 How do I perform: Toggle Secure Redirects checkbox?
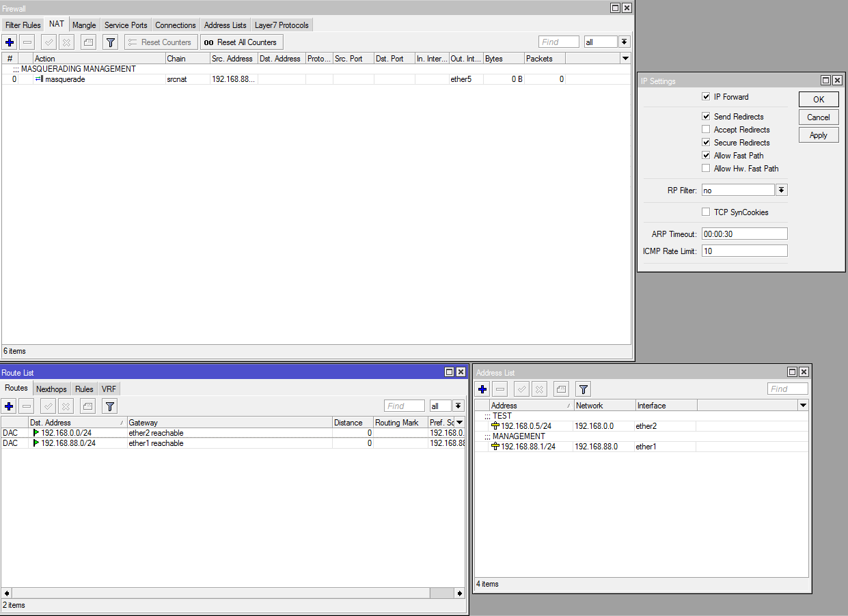[706, 143]
